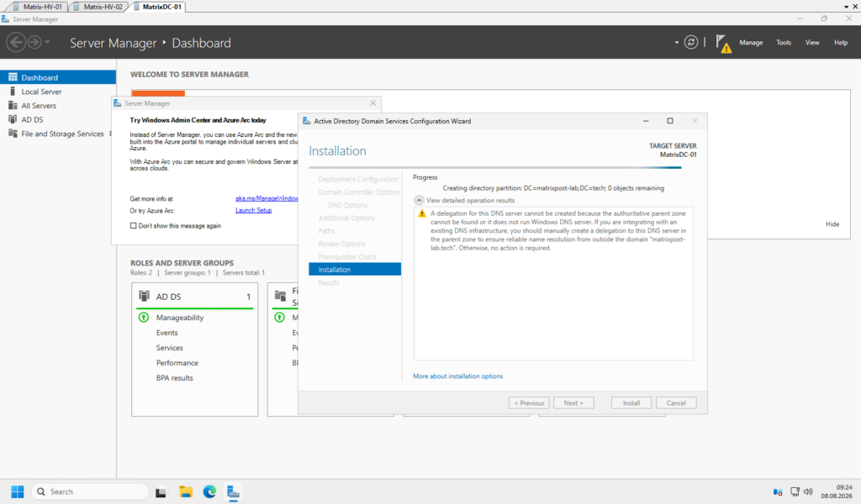Minimize the AD DS Configuration Wizard
The width and height of the screenshot is (861, 504).
click(646, 121)
